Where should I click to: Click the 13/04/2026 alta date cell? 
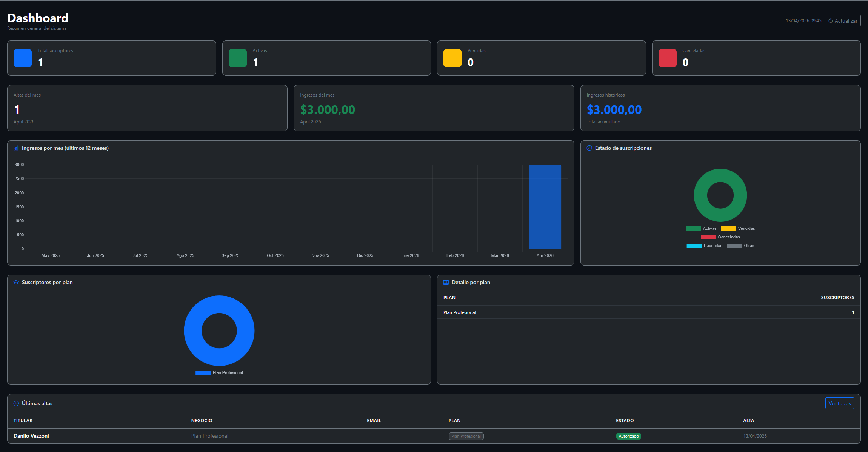pyautogui.click(x=755, y=436)
